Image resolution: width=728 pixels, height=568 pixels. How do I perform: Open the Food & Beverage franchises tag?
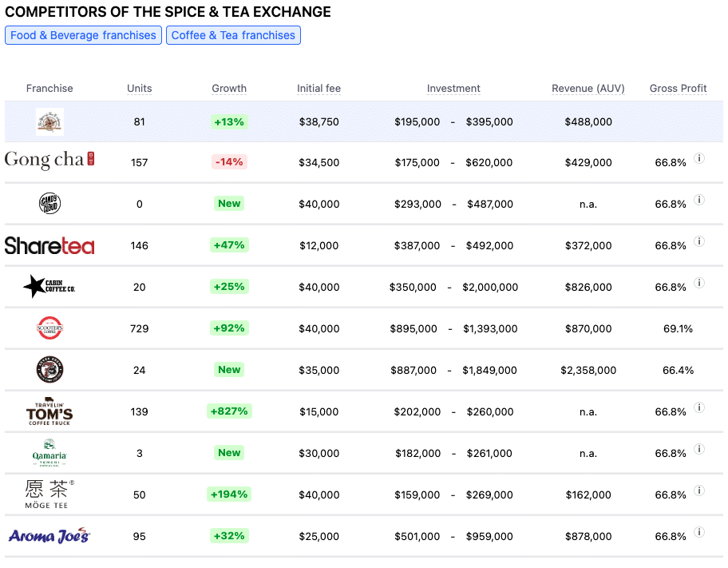[x=83, y=35]
